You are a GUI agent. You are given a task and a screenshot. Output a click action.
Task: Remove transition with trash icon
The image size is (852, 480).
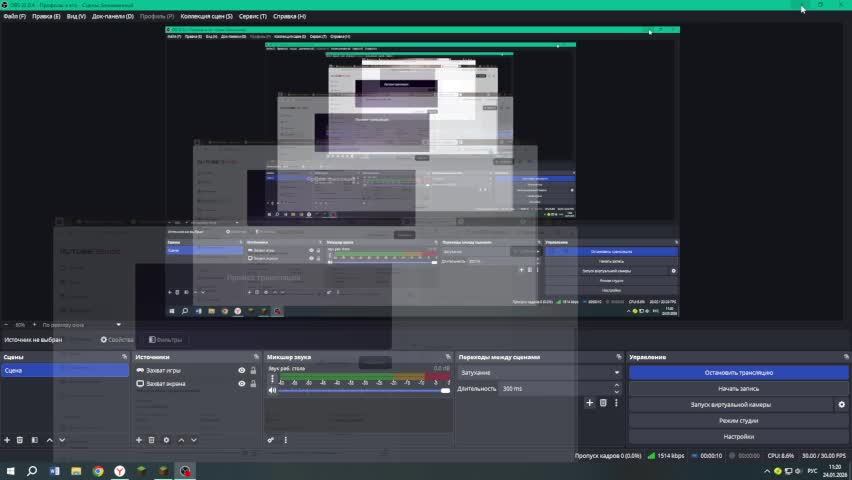coord(603,403)
